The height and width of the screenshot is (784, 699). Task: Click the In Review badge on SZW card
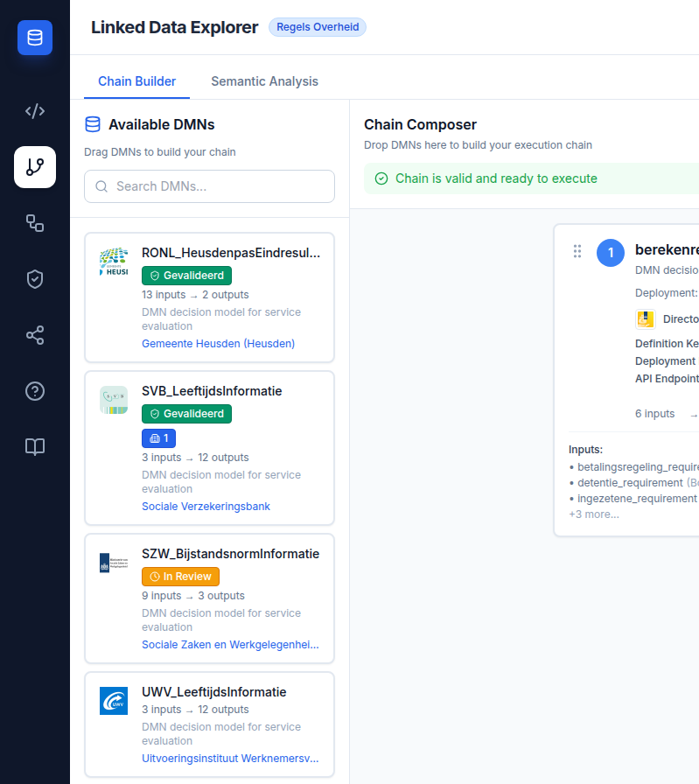coord(180,577)
